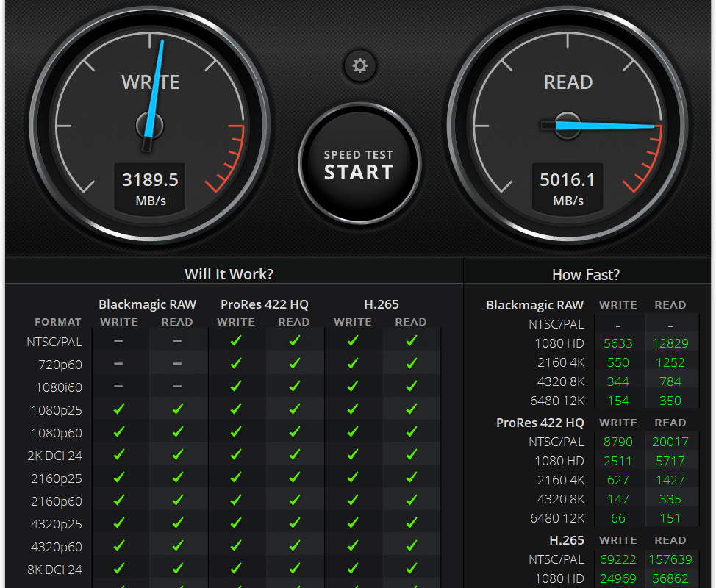Viewport: 716px width, 588px height.
Task: Select the 8K DCI 24 format row label
Action: (55, 570)
